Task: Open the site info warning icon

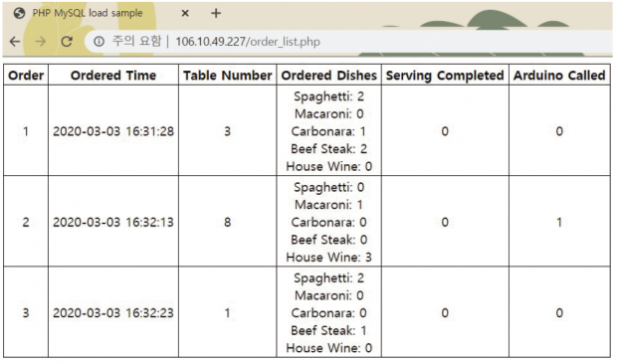Action: [x=99, y=42]
